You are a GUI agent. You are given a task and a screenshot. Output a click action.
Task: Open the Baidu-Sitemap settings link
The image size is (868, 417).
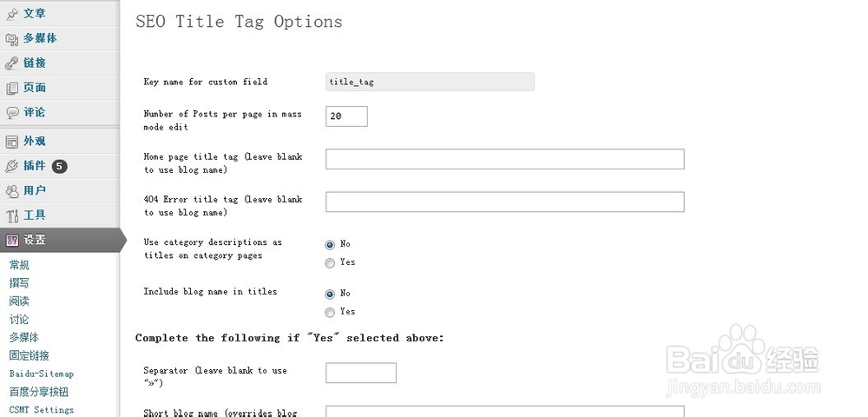(42, 374)
